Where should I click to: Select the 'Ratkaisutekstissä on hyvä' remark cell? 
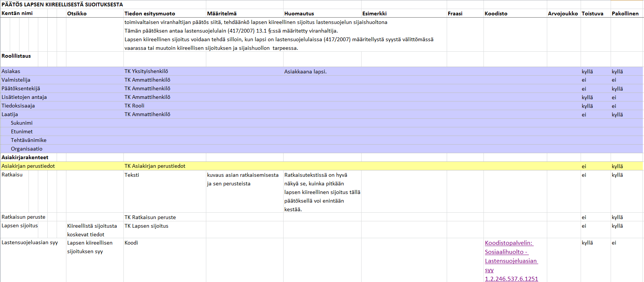322,192
